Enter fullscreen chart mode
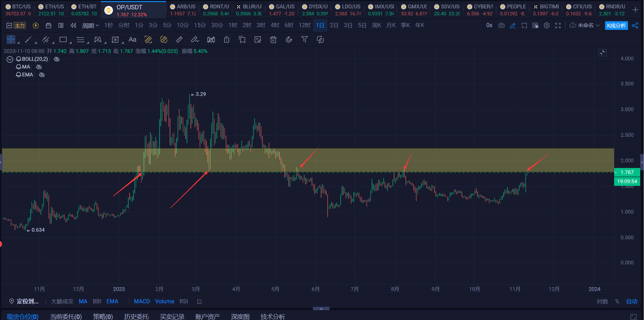 pos(558,26)
